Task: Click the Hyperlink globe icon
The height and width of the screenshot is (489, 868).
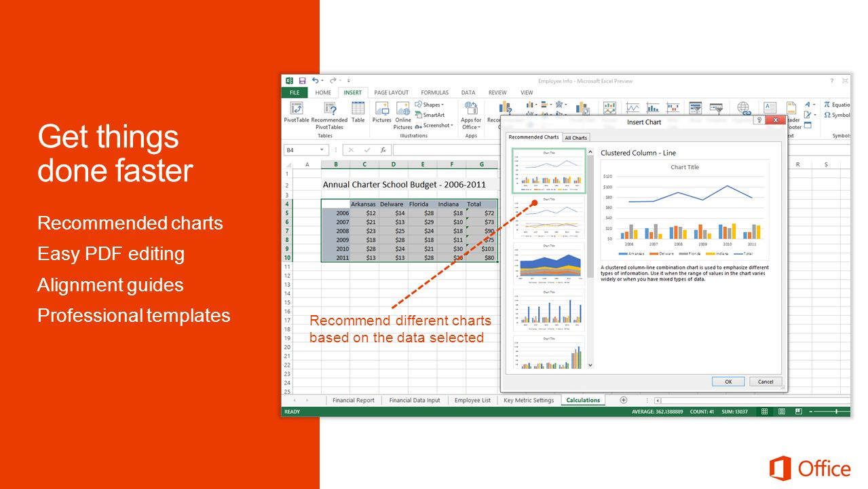Action: tap(743, 108)
